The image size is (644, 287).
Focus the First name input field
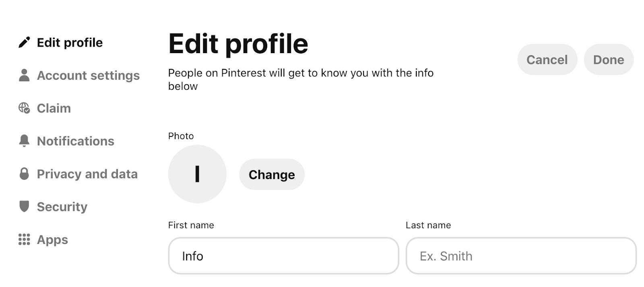[x=283, y=256]
